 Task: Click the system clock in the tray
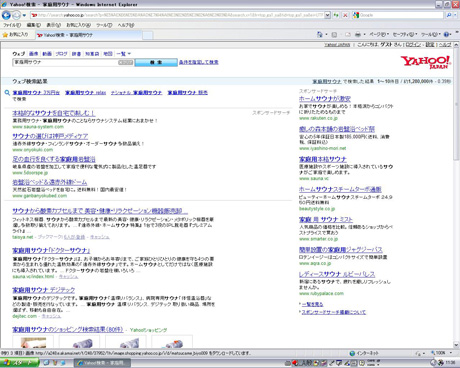tap(450, 363)
